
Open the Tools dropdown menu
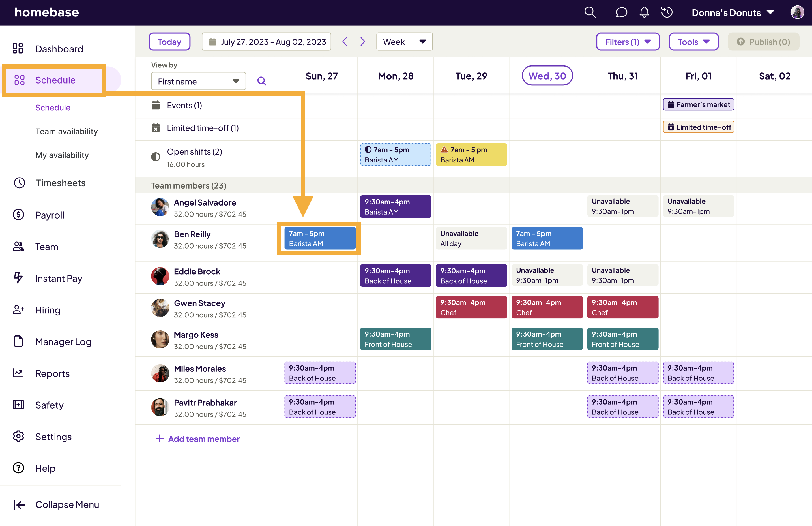693,42
